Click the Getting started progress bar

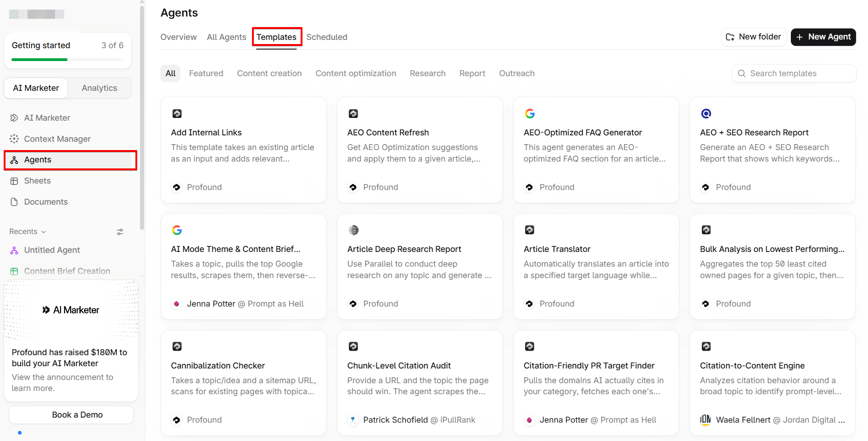(x=67, y=60)
